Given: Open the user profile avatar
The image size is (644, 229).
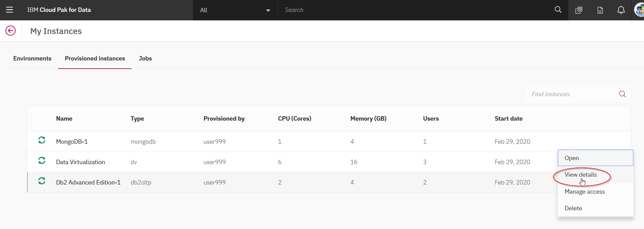Looking at the screenshot, I should tap(639, 10).
